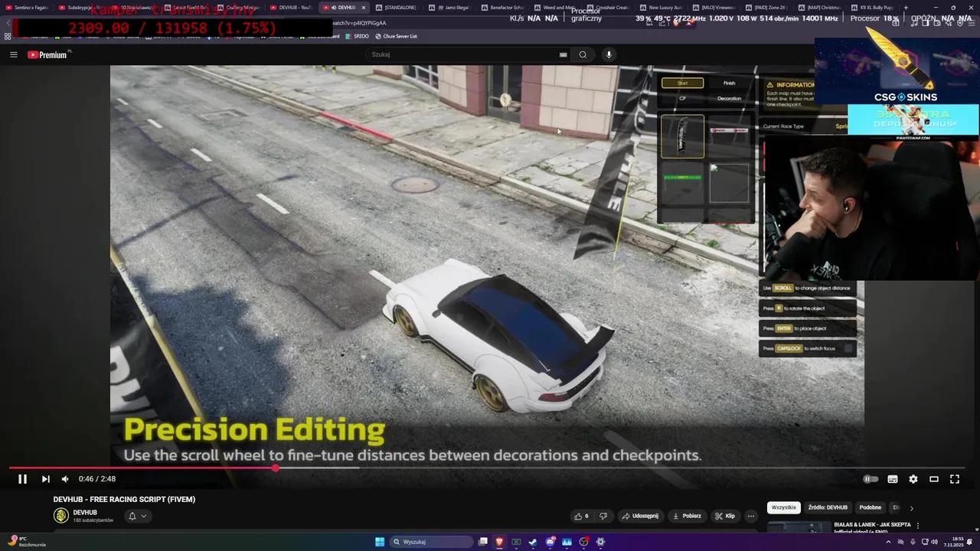Select the Źródło: DEVHUB filter chip
This screenshot has width=980, height=551.
click(x=828, y=507)
